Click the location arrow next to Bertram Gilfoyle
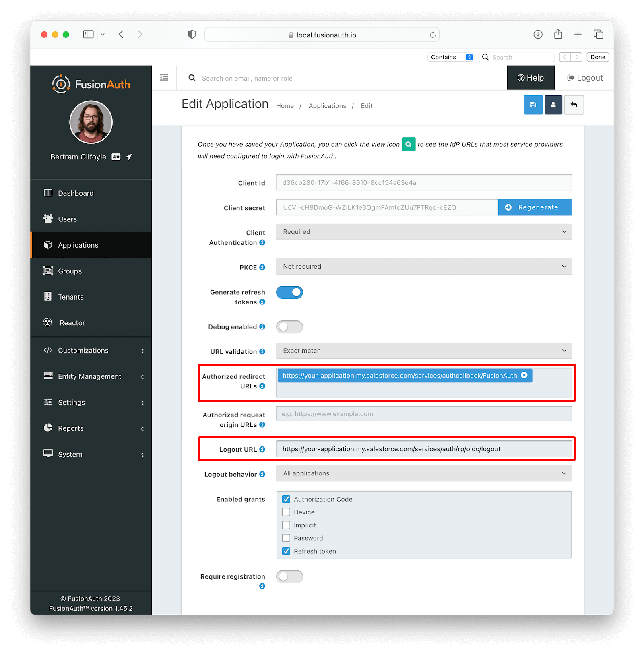Viewport: 644px width, 655px height. (x=129, y=157)
